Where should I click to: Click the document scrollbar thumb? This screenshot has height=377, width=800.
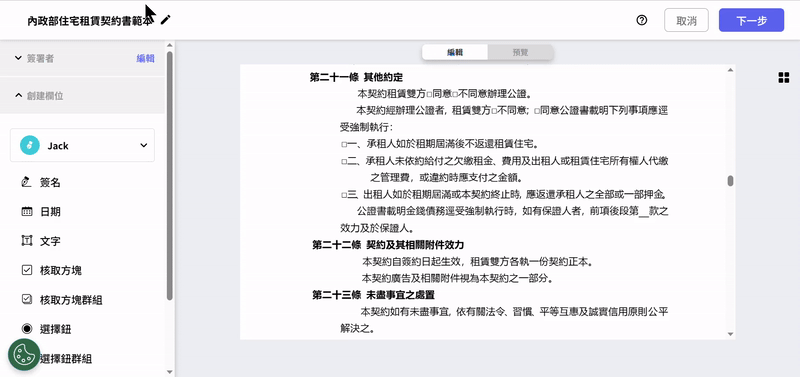[731, 181]
